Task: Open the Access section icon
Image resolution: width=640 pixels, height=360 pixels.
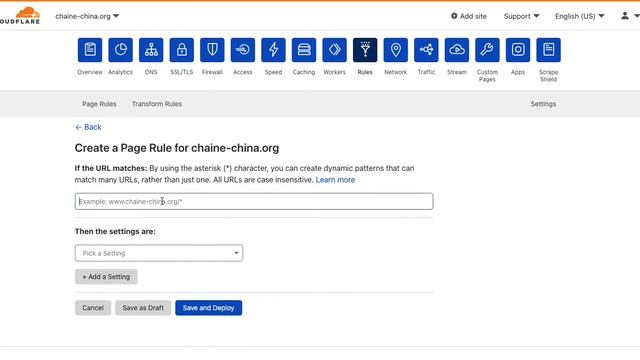Action: point(243,50)
